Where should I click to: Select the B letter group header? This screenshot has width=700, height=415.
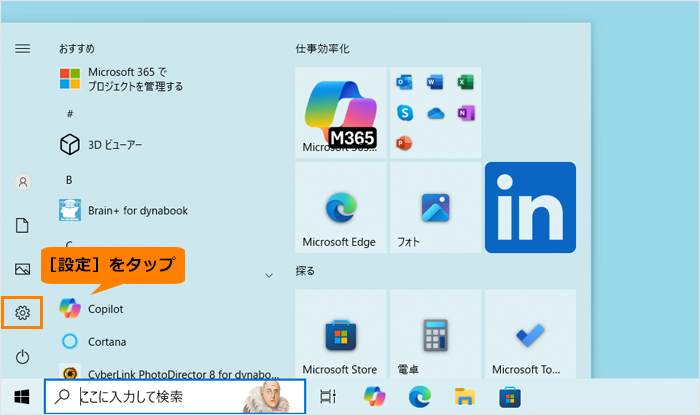tap(69, 180)
